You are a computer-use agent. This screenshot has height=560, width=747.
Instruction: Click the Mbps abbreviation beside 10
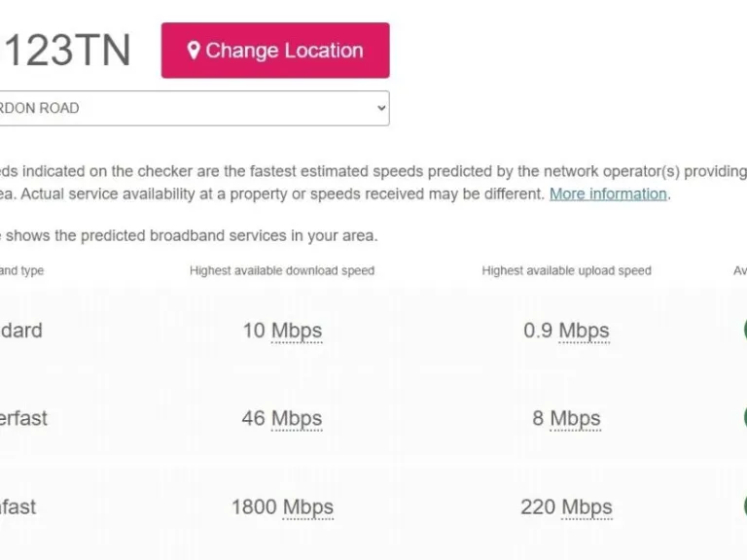point(297,331)
